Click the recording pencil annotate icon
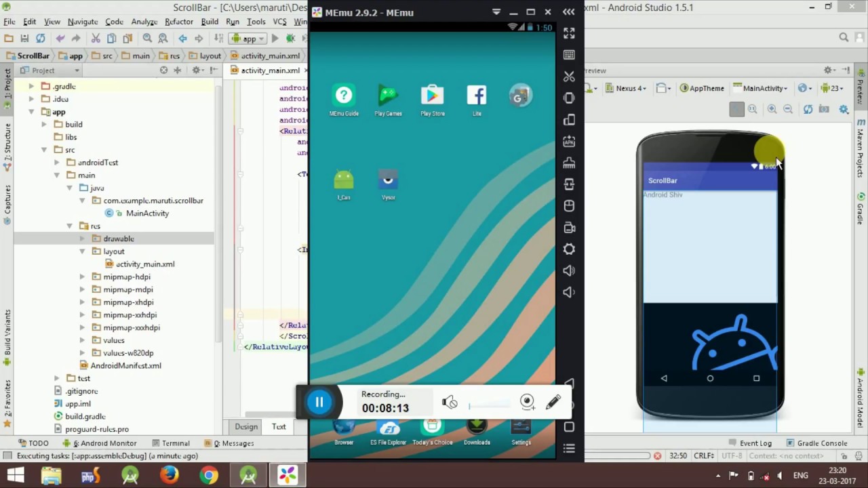This screenshot has height=488, width=868. [553, 402]
